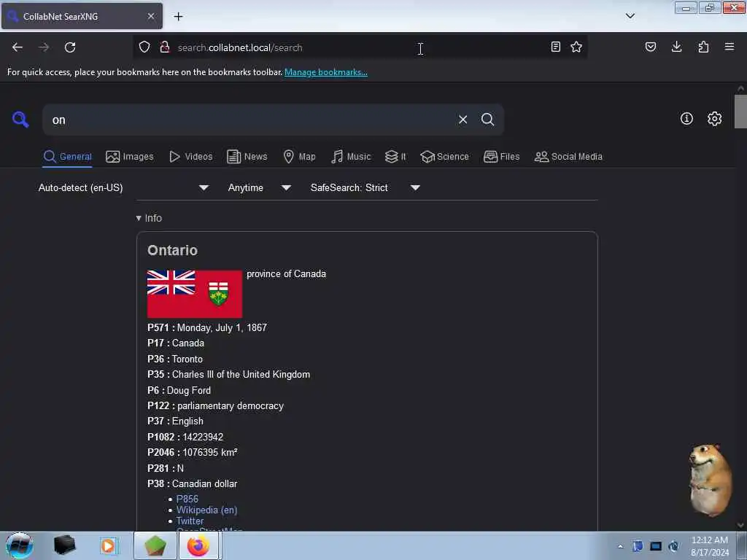Image resolution: width=747 pixels, height=560 pixels.
Task: Click the page vertical scrollbar thumb
Action: point(740,112)
